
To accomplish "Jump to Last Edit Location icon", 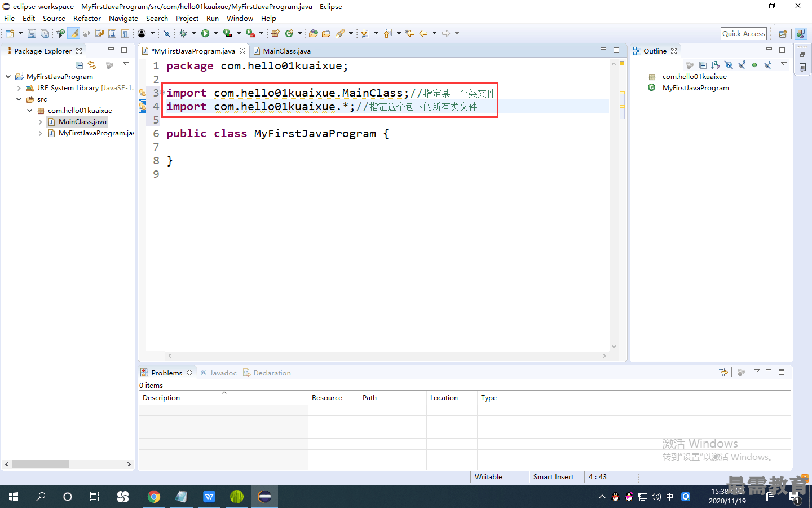I will click(410, 33).
